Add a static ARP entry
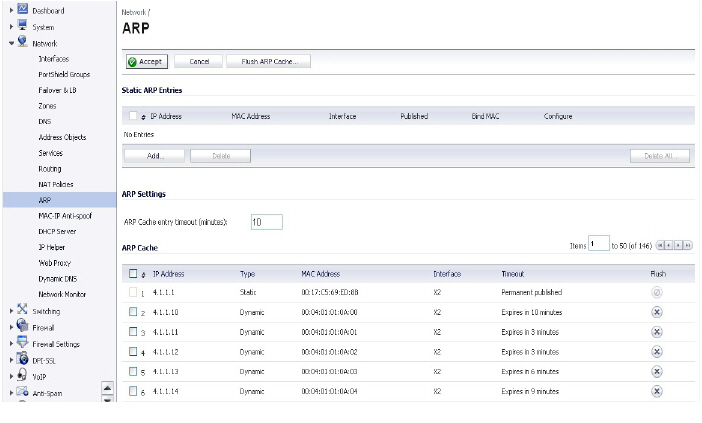 click(154, 156)
